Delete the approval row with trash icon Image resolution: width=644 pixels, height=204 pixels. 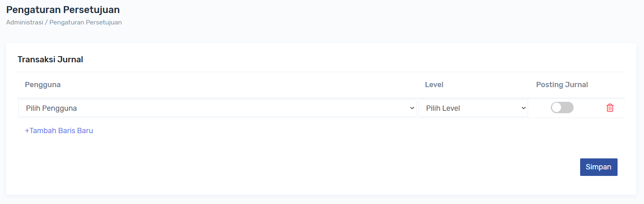610,108
